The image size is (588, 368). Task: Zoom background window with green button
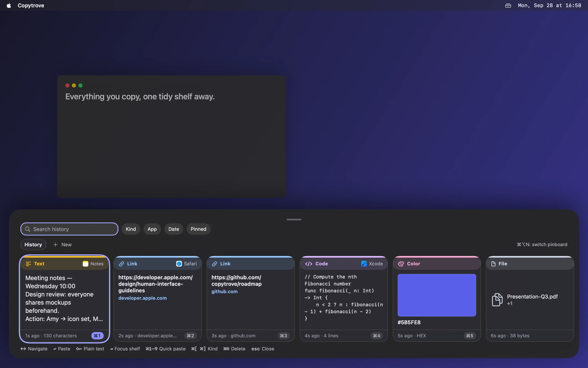click(x=80, y=85)
